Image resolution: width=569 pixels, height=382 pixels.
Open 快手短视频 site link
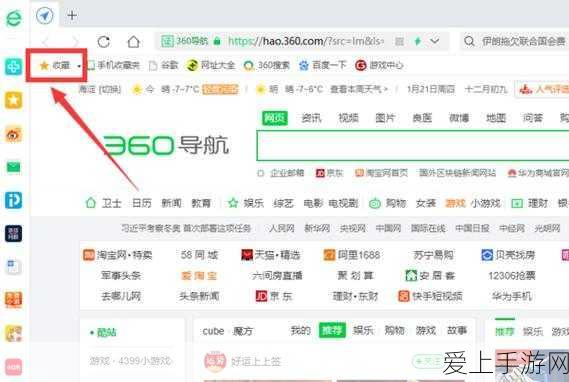click(430, 296)
